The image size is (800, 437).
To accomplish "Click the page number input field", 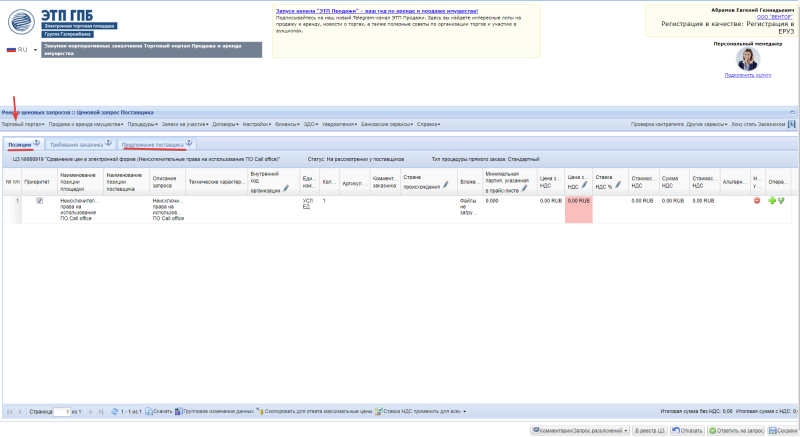I will pyautogui.click(x=62, y=412).
